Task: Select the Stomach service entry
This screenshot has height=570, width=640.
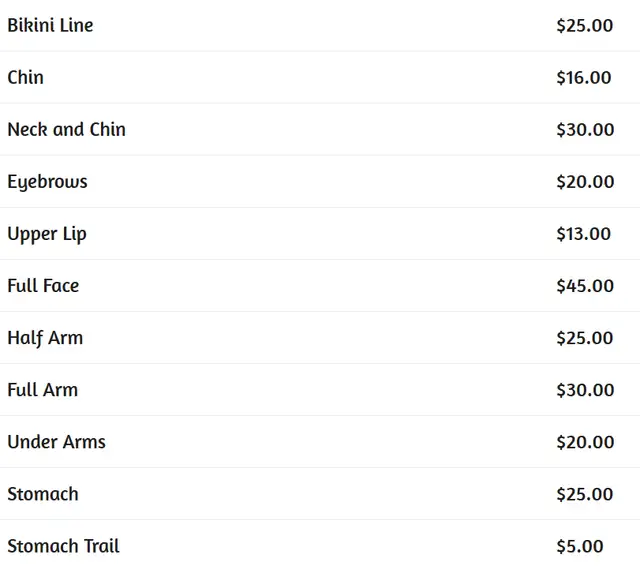Action: pyautogui.click(x=43, y=494)
